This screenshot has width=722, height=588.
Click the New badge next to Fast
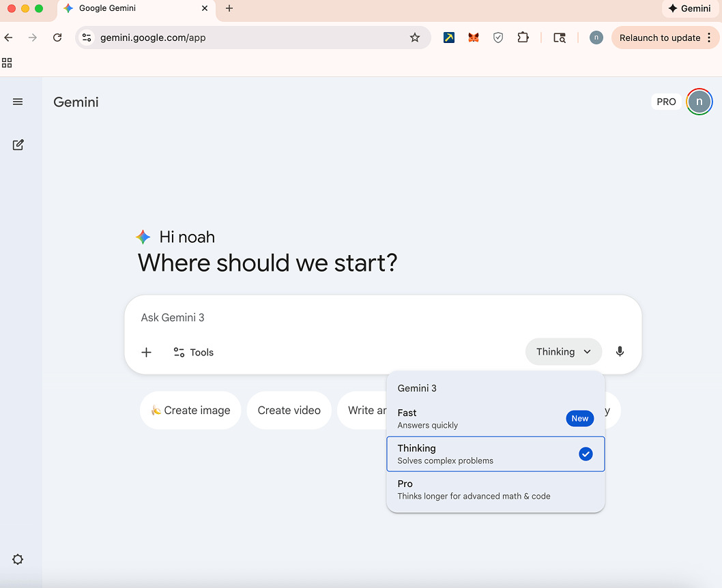[x=580, y=419]
